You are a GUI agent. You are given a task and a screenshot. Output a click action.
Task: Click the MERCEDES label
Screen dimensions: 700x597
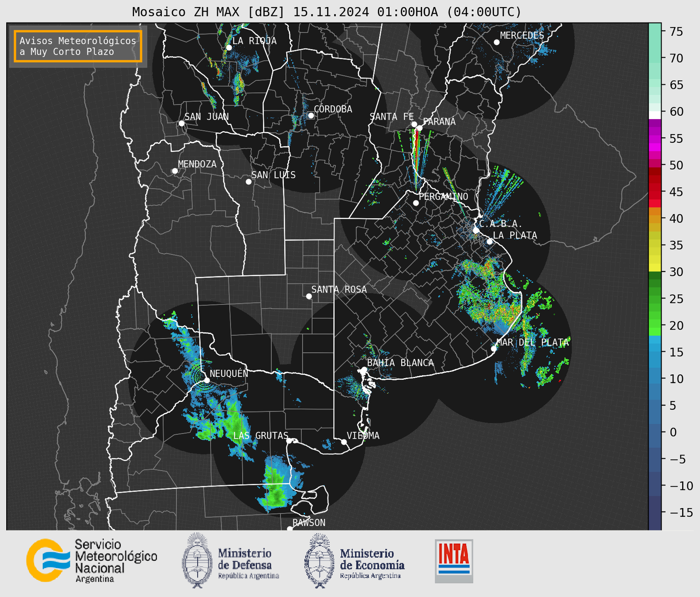[x=522, y=36]
